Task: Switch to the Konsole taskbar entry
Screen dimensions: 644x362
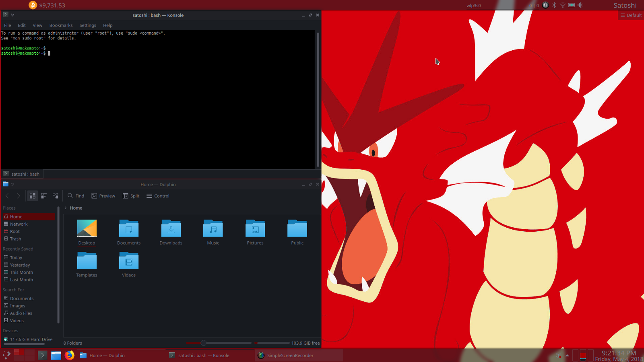Action: [211, 356]
